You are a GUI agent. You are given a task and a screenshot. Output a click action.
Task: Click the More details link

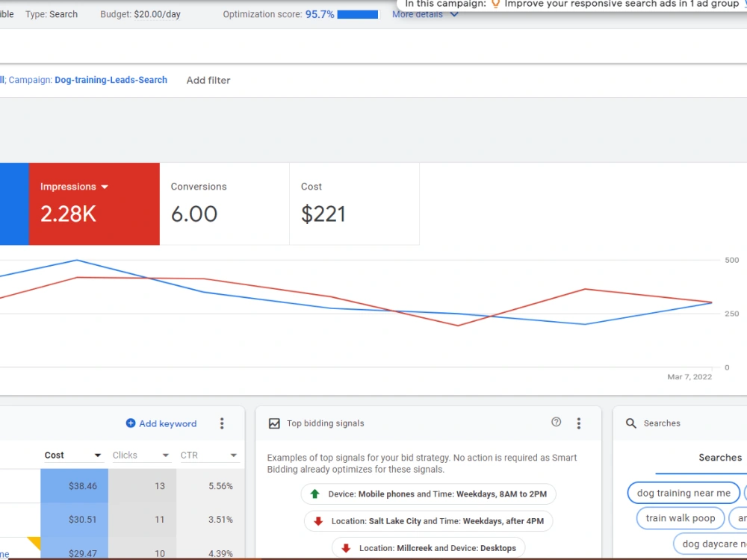pos(418,14)
